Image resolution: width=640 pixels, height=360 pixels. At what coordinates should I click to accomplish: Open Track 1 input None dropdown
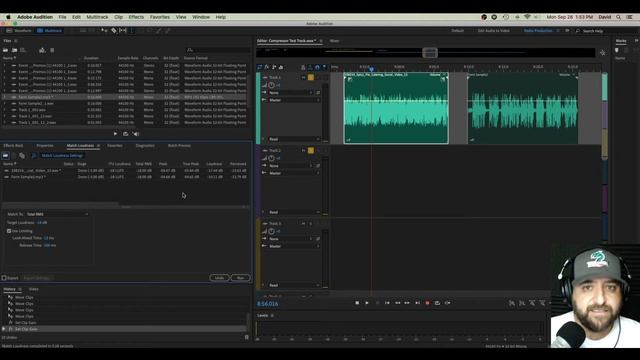tap(291, 93)
